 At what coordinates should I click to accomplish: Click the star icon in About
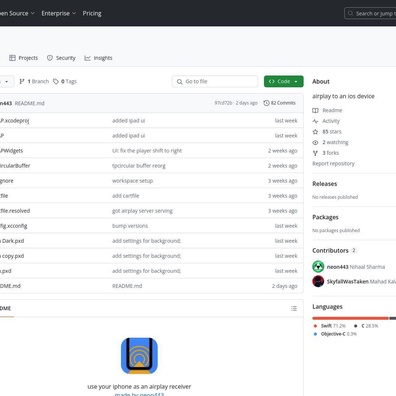[x=315, y=132]
